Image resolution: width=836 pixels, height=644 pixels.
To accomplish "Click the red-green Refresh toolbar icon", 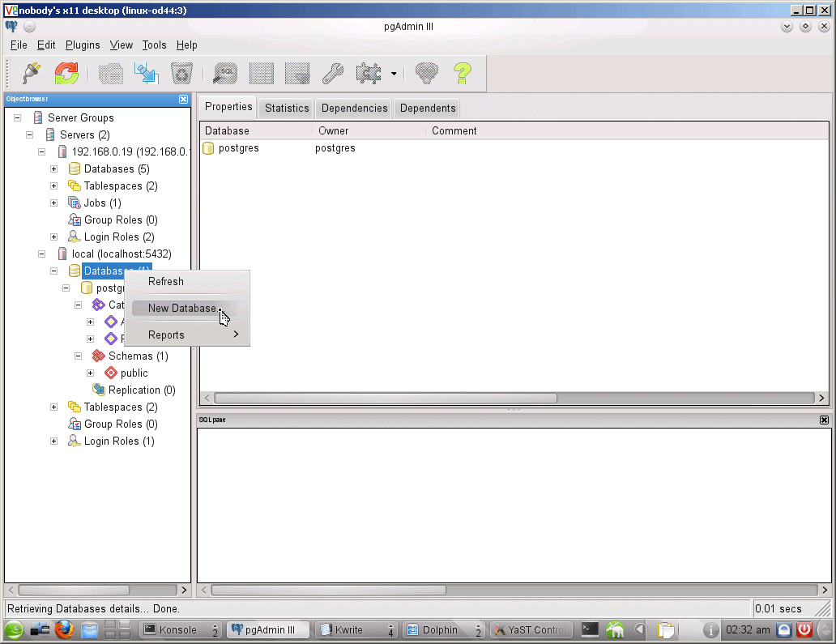I will [66, 73].
